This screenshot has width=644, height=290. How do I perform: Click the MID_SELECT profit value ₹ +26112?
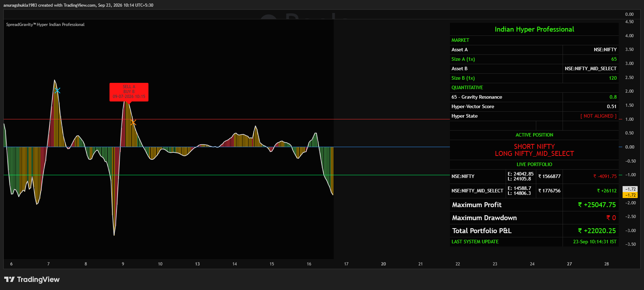click(x=606, y=191)
